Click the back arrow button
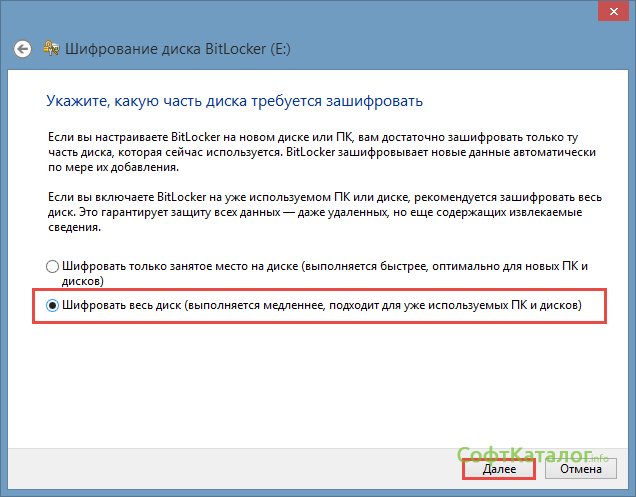 [22, 47]
